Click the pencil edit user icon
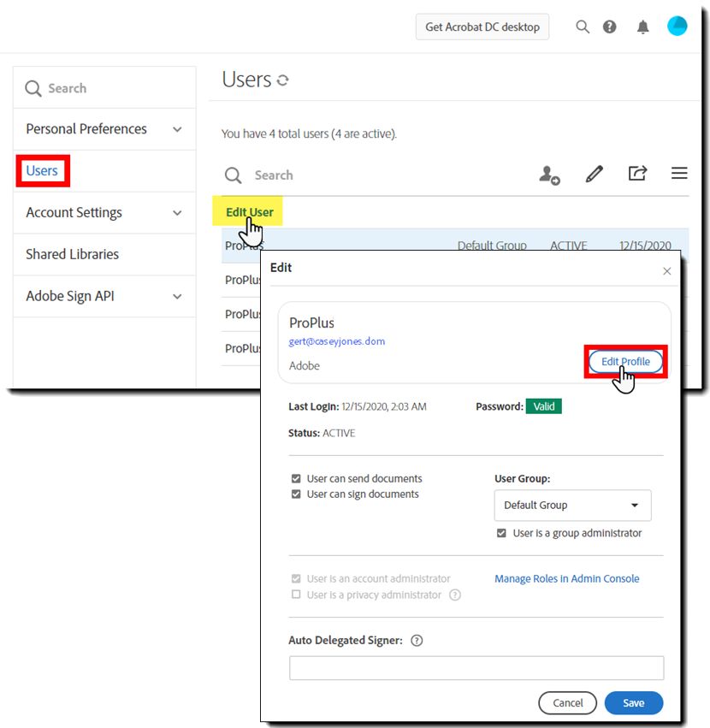Screen dimensions: 710x728 click(594, 174)
